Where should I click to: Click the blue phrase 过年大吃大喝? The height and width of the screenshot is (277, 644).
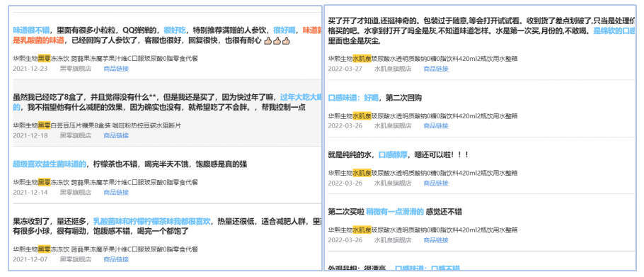(301, 97)
